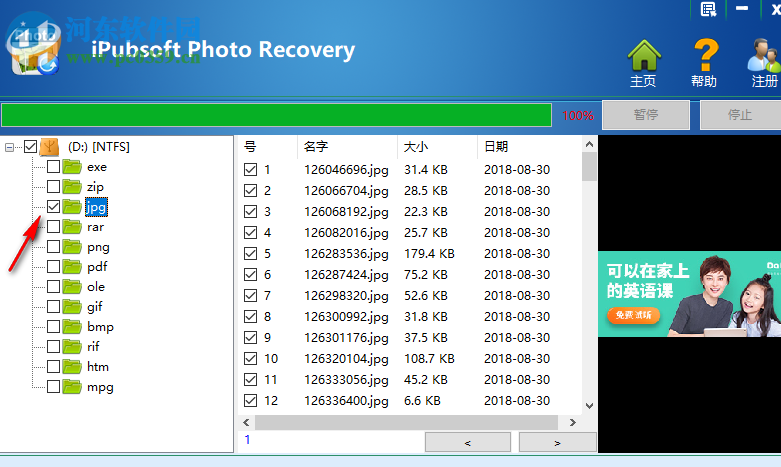
Task: Go to previous page with < button
Action: pos(468,442)
